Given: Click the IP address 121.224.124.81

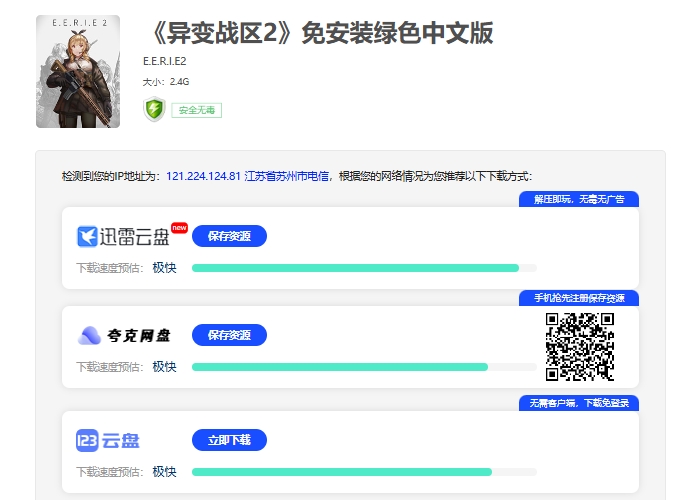Looking at the screenshot, I should pos(203,176).
